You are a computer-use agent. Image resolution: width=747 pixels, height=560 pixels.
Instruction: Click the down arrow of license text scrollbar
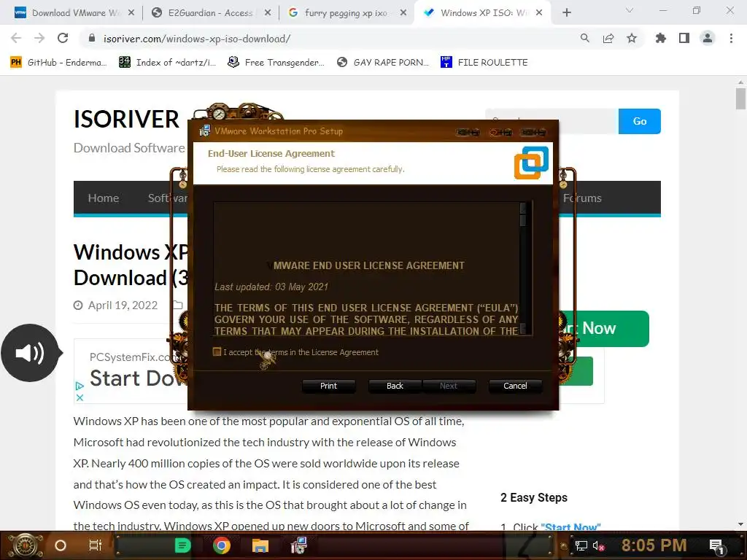point(522,329)
